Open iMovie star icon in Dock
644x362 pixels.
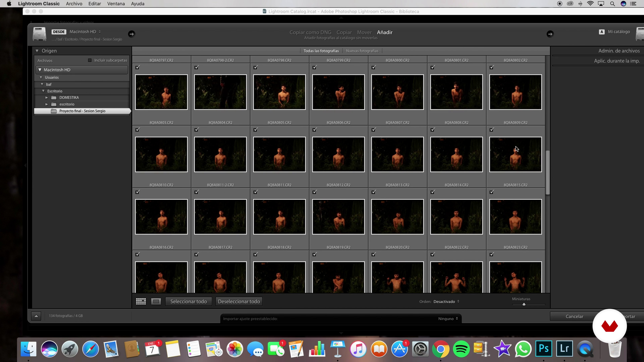click(x=502, y=349)
